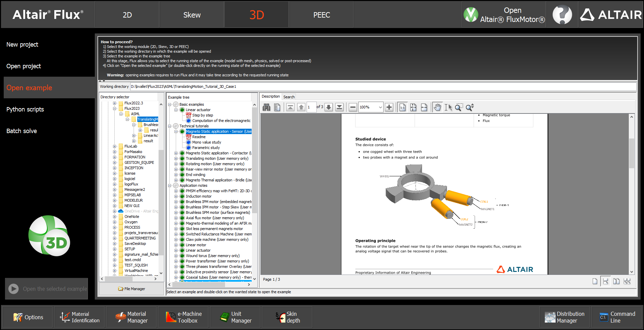Image resolution: width=644 pixels, height=330 pixels.
Task: Click the Altair logo in the top bar
Action: [611, 15]
